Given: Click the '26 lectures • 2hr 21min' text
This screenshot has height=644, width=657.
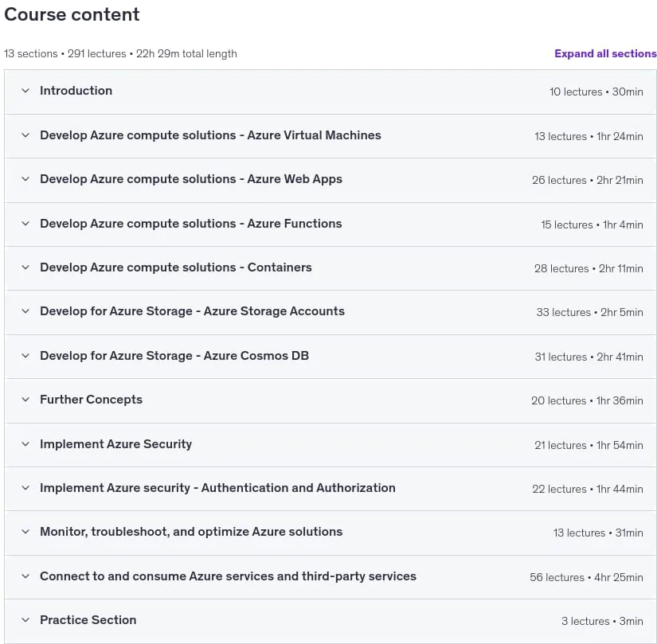Looking at the screenshot, I should coord(588,180).
